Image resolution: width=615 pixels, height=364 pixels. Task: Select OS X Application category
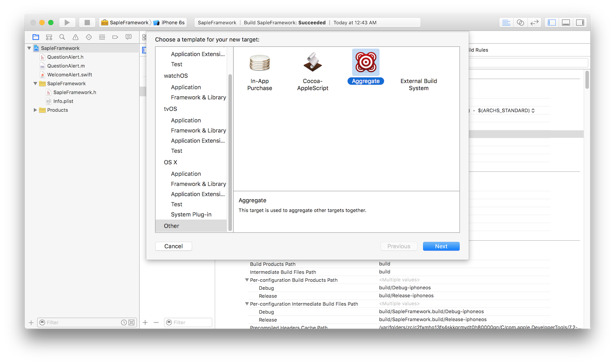(x=186, y=174)
